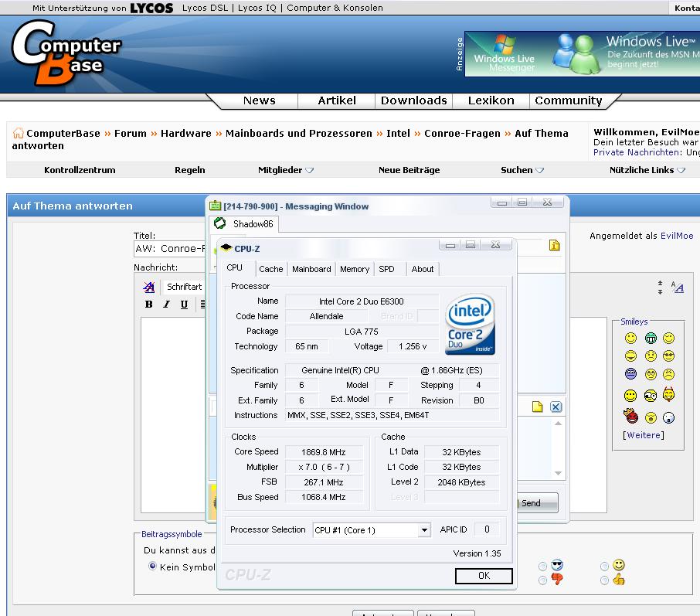Expand the Mitglieder menu
The width and height of the screenshot is (700, 616).
click(x=286, y=170)
